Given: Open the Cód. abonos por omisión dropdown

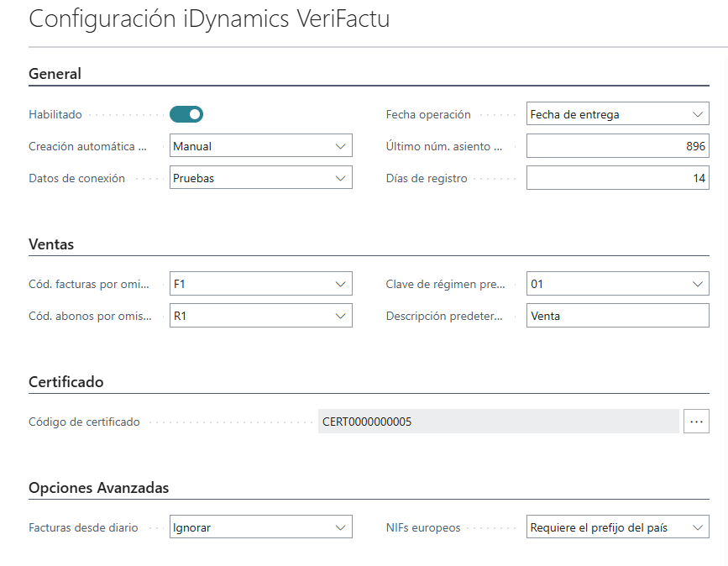Looking at the screenshot, I should [x=260, y=316].
